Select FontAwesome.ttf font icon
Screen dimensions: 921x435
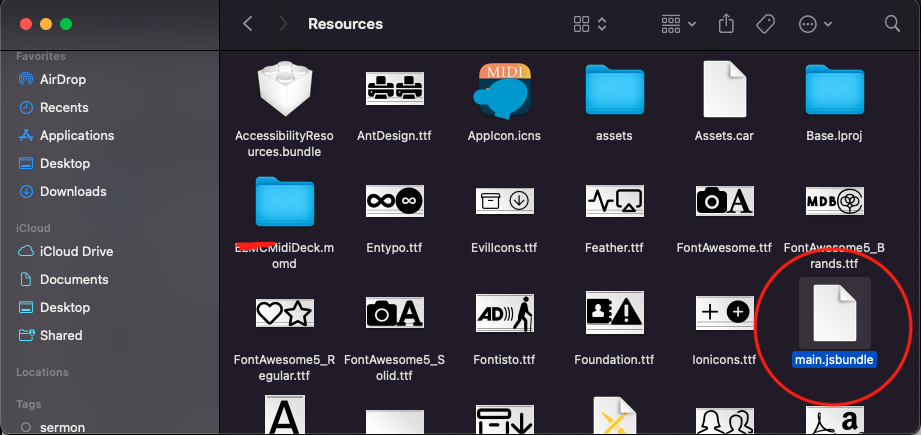point(724,201)
